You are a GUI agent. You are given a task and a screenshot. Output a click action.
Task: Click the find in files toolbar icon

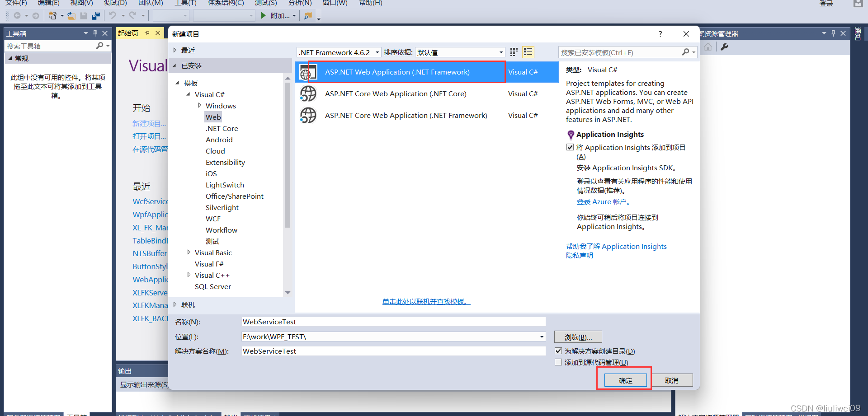click(308, 15)
